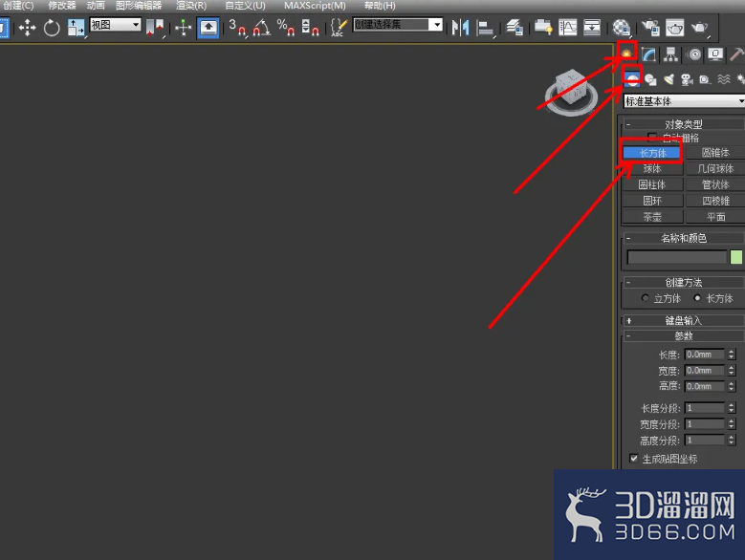Open the 修改器 menu
The width and height of the screenshot is (745, 560).
(x=62, y=6)
